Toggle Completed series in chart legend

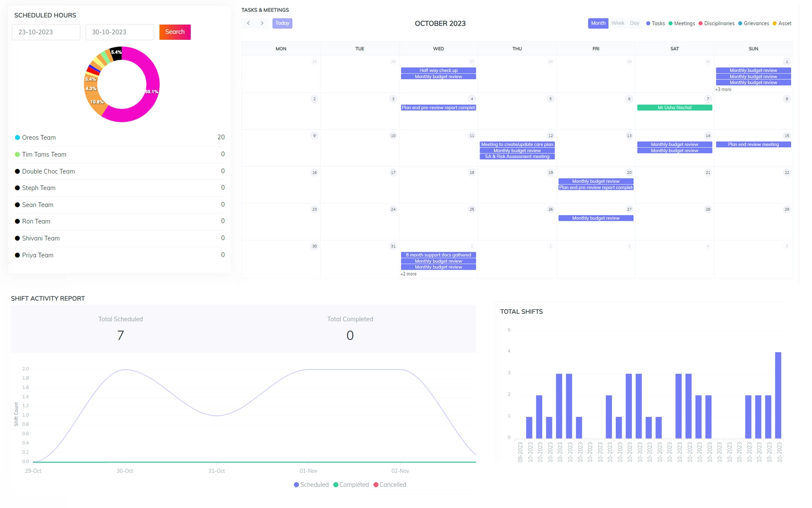tap(351, 485)
